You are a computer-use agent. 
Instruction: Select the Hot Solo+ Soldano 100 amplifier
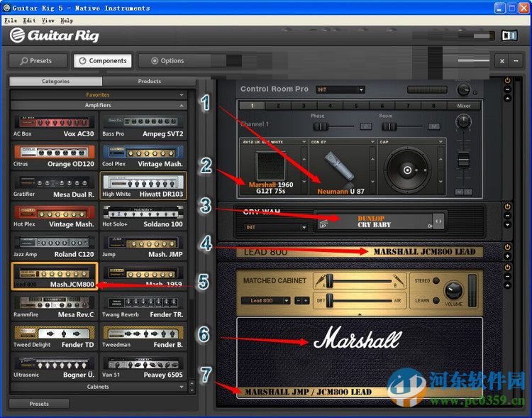[x=143, y=216]
